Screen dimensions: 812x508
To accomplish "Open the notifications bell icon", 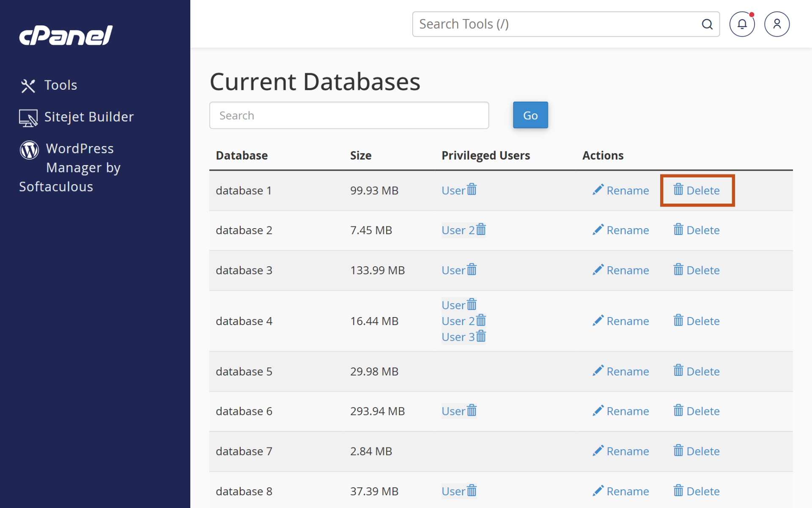I will pyautogui.click(x=742, y=24).
